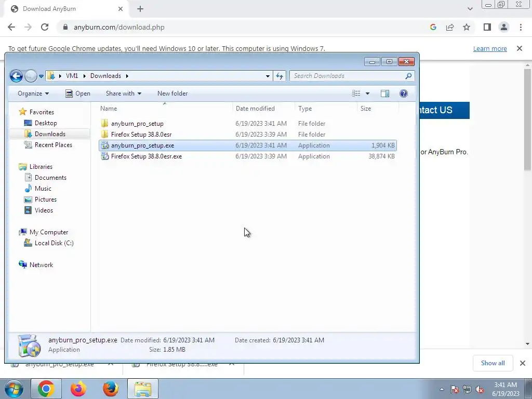Expand breadcrumb arrow after VM1

click(x=85, y=76)
